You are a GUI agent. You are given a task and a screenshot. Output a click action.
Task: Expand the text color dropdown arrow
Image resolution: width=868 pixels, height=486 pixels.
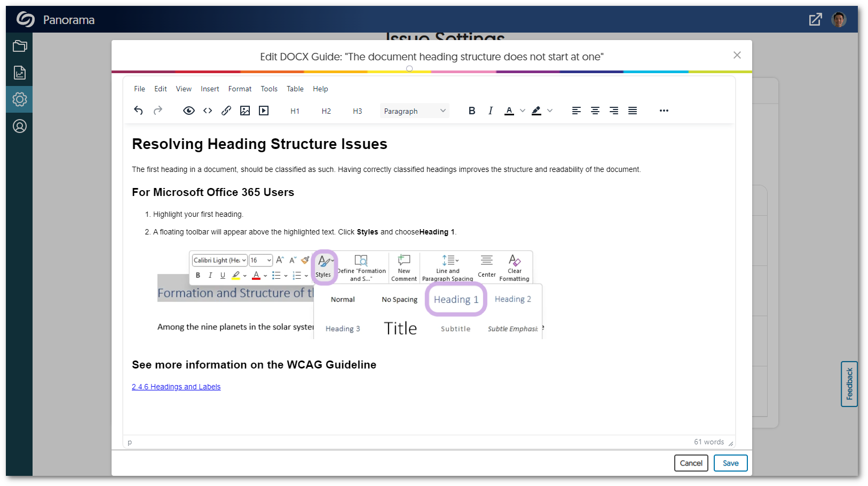(523, 111)
